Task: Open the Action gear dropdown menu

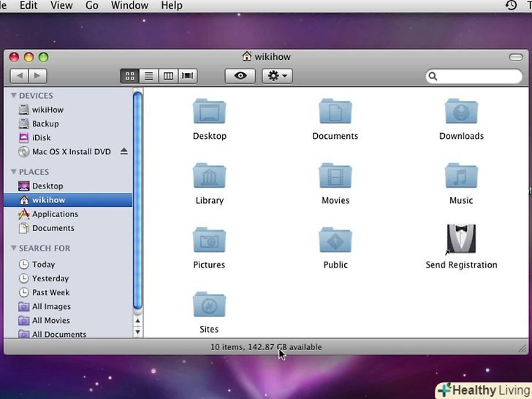Action: pos(277,76)
